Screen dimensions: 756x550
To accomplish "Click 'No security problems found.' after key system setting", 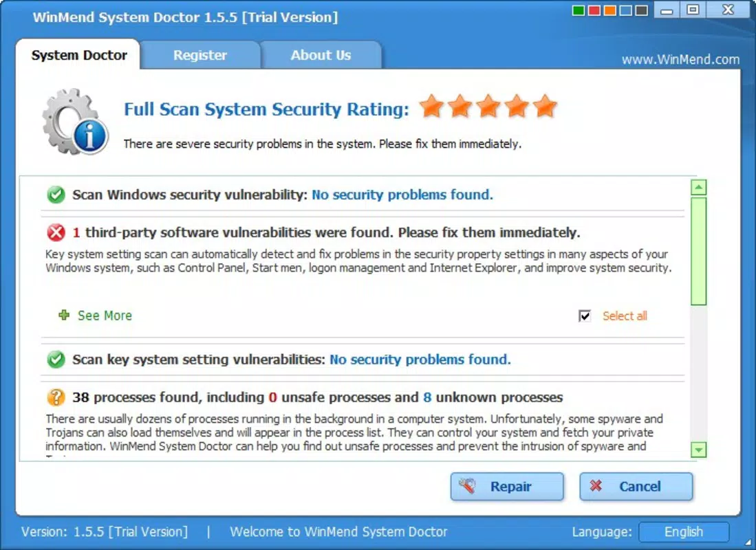I will click(x=420, y=360).
